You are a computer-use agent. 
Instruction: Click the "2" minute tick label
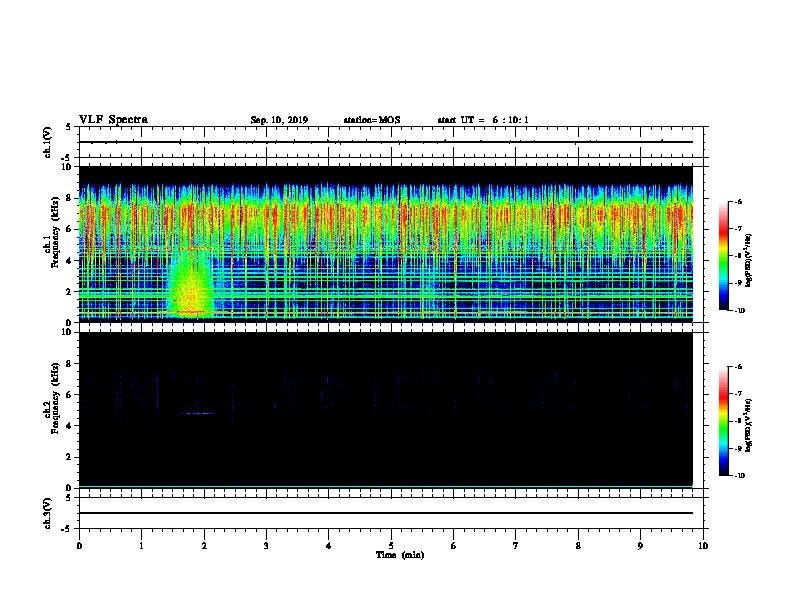(x=204, y=546)
